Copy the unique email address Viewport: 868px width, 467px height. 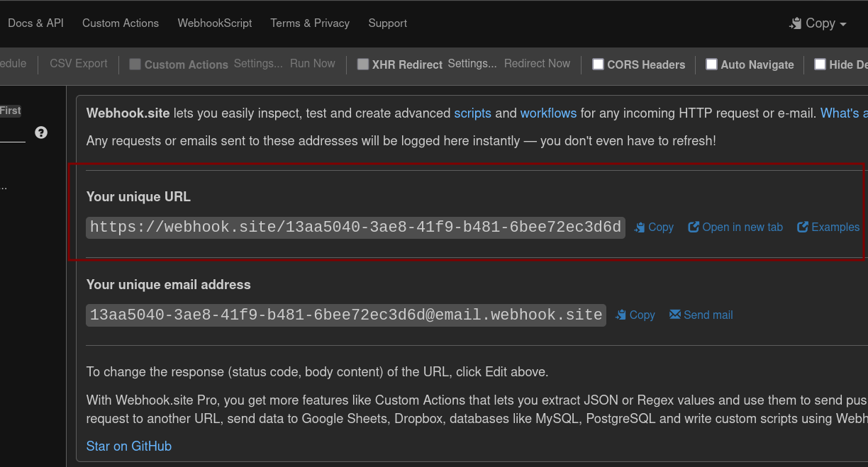tap(635, 315)
